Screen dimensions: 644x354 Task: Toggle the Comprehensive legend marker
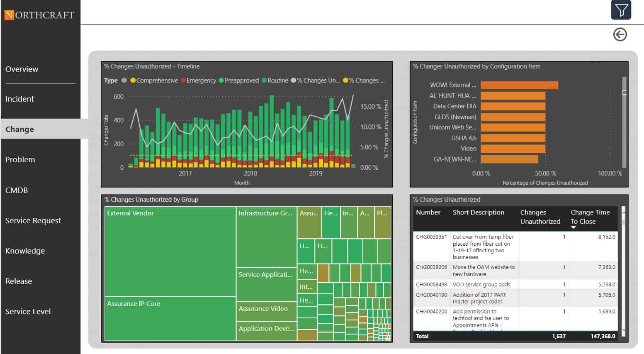(x=133, y=81)
